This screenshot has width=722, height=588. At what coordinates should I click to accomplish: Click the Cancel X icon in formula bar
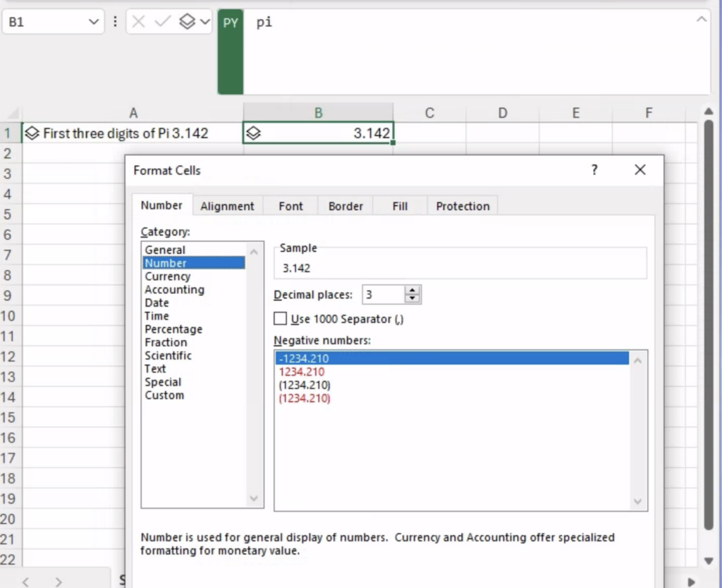pyautogui.click(x=139, y=22)
